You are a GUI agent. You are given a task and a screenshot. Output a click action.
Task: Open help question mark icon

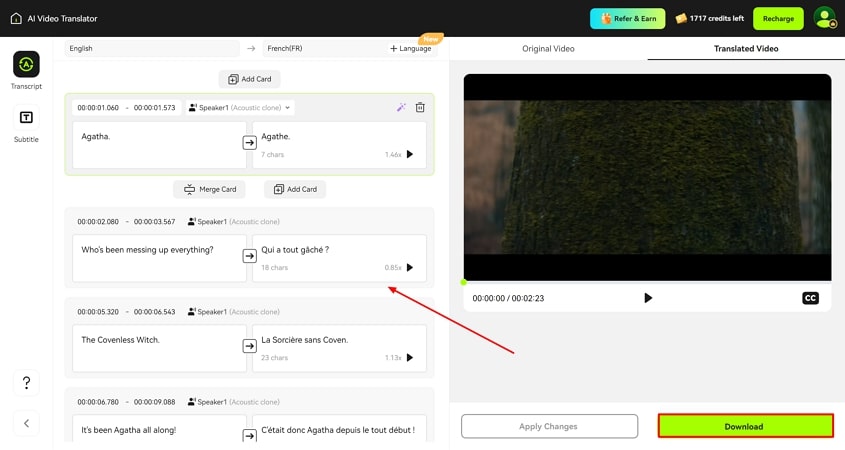pyautogui.click(x=26, y=383)
